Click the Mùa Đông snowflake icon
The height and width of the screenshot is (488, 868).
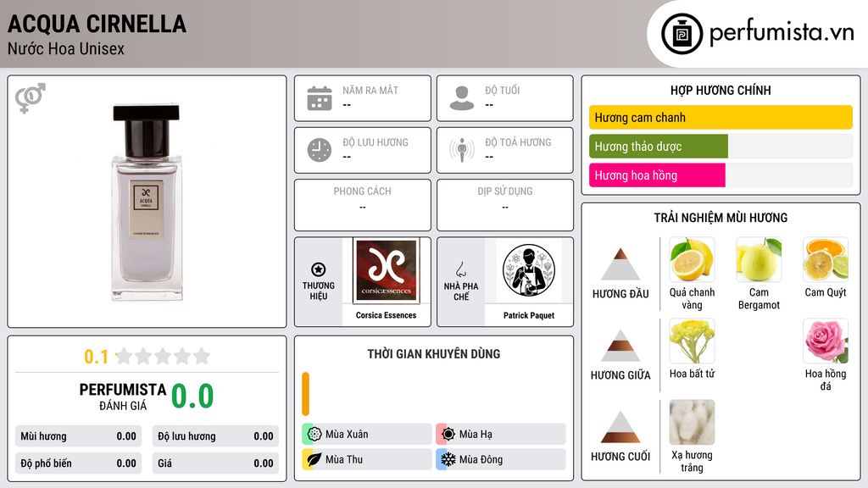[x=448, y=459]
